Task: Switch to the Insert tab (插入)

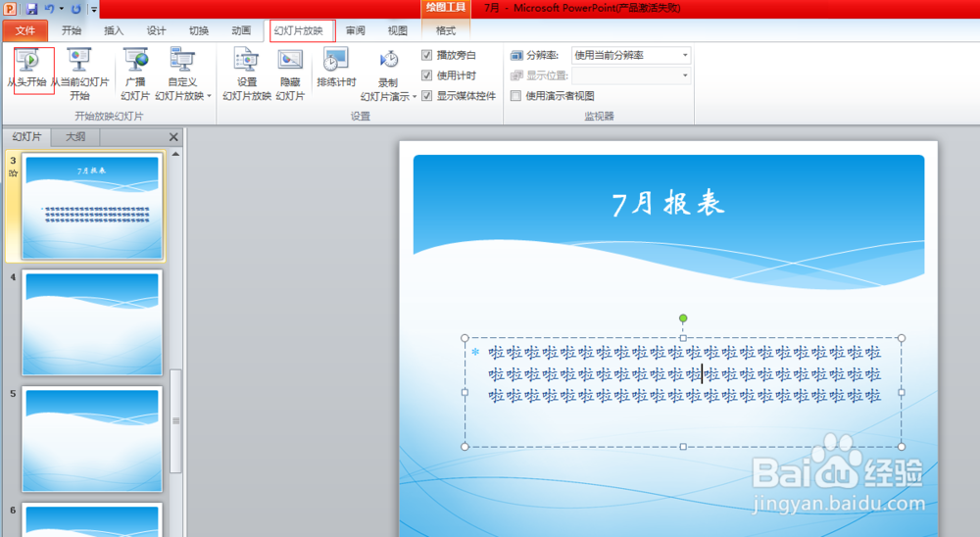Action: pos(114,30)
